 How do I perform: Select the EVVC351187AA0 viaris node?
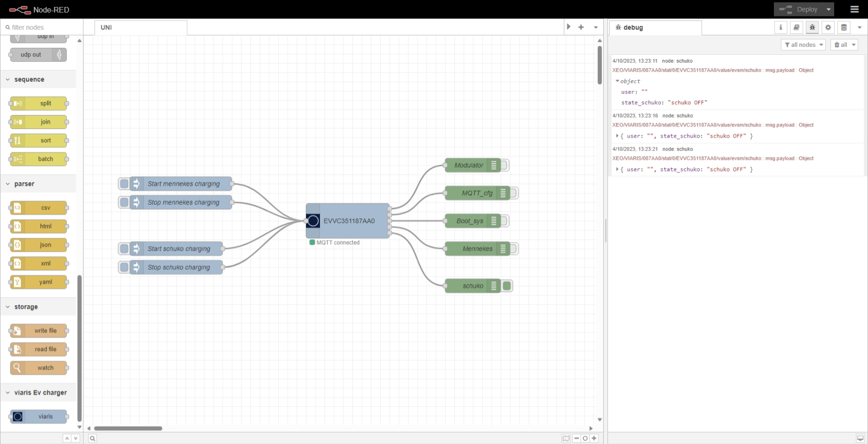click(348, 221)
